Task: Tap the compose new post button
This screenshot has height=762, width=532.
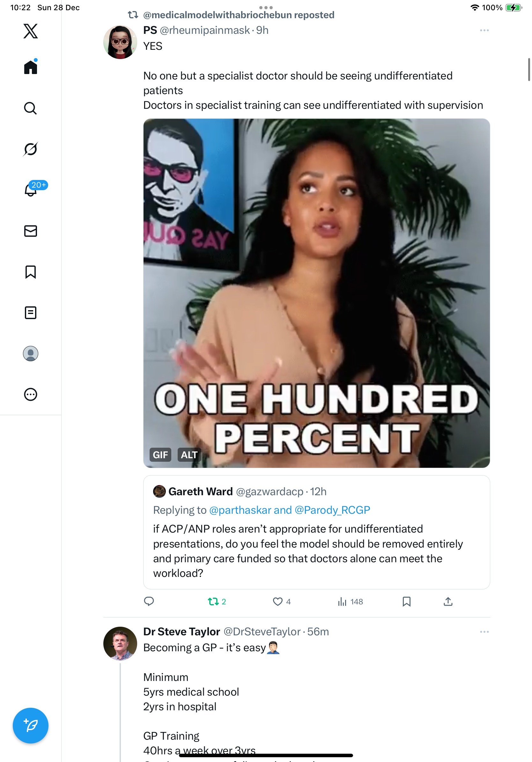Action: tap(31, 725)
